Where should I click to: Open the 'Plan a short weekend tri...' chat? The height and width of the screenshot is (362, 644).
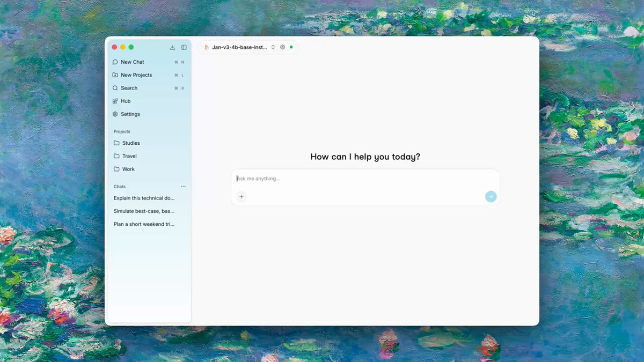pyautogui.click(x=144, y=224)
